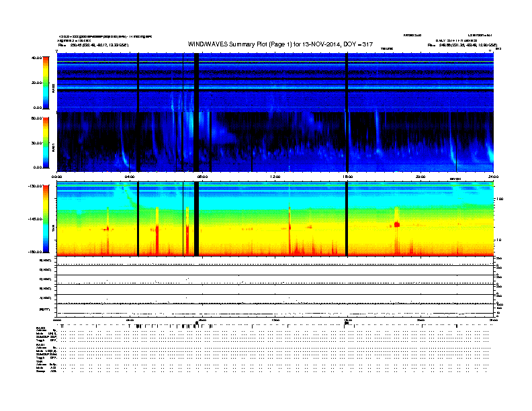Click the 12:00 time label under RAD1 spectrogram

(x=275, y=177)
